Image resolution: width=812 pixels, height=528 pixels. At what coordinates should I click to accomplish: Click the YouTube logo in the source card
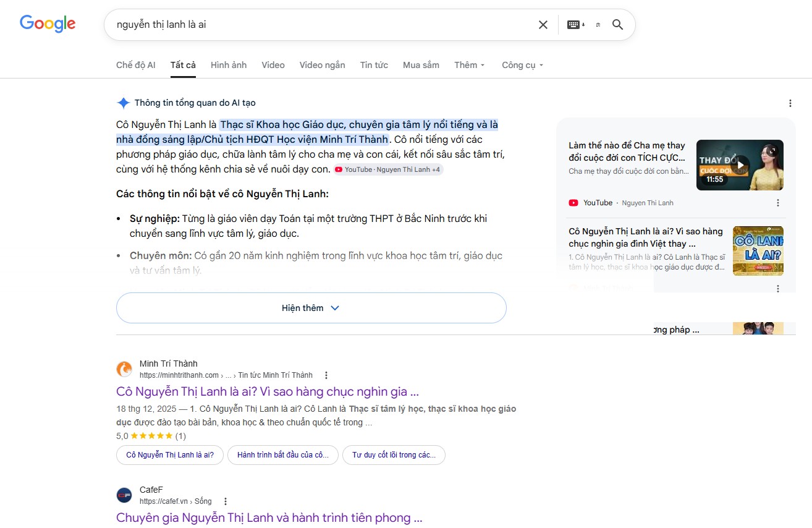point(573,203)
